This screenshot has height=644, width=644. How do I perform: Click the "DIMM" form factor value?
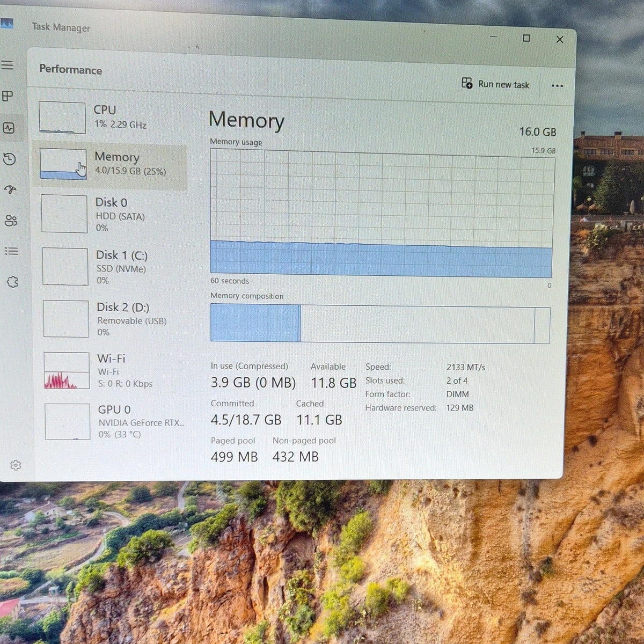tap(458, 394)
